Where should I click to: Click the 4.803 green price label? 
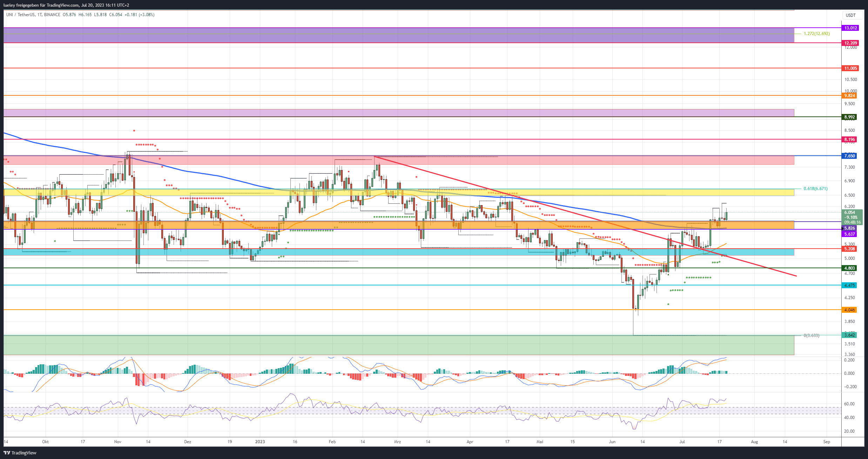849,268
